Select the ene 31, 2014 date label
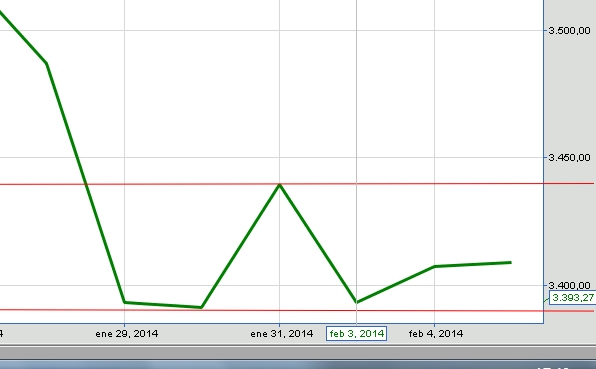596x369 pixels. point(282,334)
